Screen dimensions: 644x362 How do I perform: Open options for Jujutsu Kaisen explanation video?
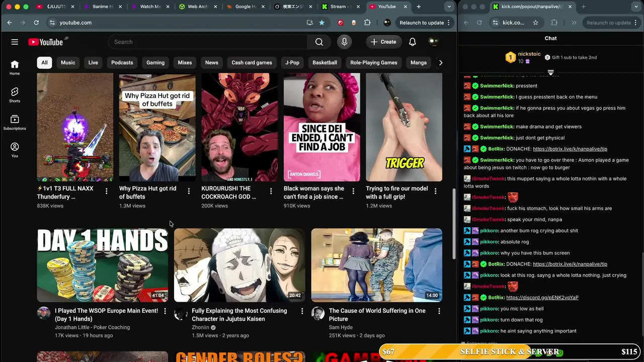point(302,311)
